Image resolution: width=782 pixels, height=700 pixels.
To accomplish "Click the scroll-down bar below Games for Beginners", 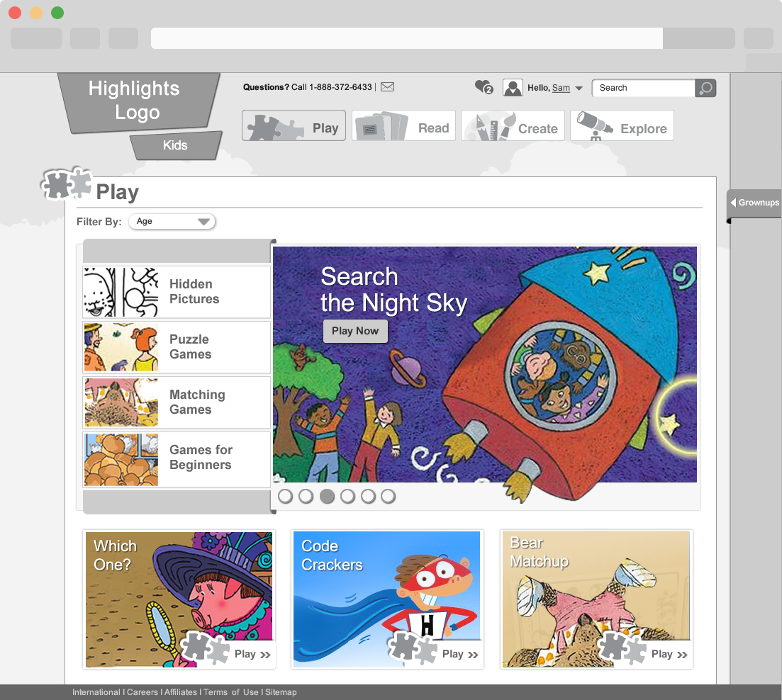I will (x=177, y=502).
